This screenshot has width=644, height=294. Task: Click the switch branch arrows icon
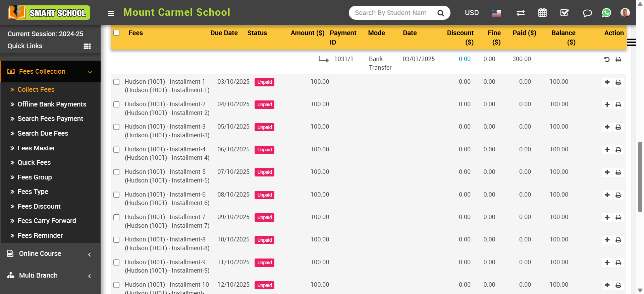coord(521,13)
